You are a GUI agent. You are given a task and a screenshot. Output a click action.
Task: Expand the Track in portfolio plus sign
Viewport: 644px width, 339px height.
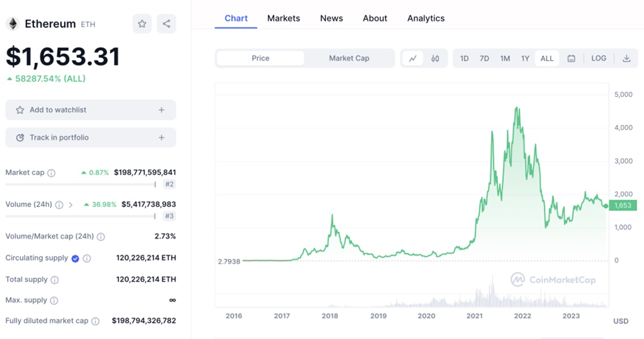[162, 138]
